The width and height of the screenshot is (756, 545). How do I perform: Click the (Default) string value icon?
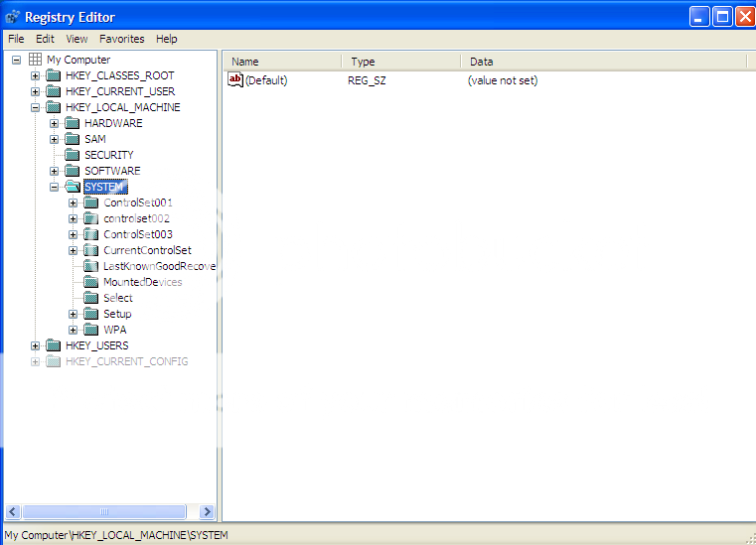pos(235,80)
